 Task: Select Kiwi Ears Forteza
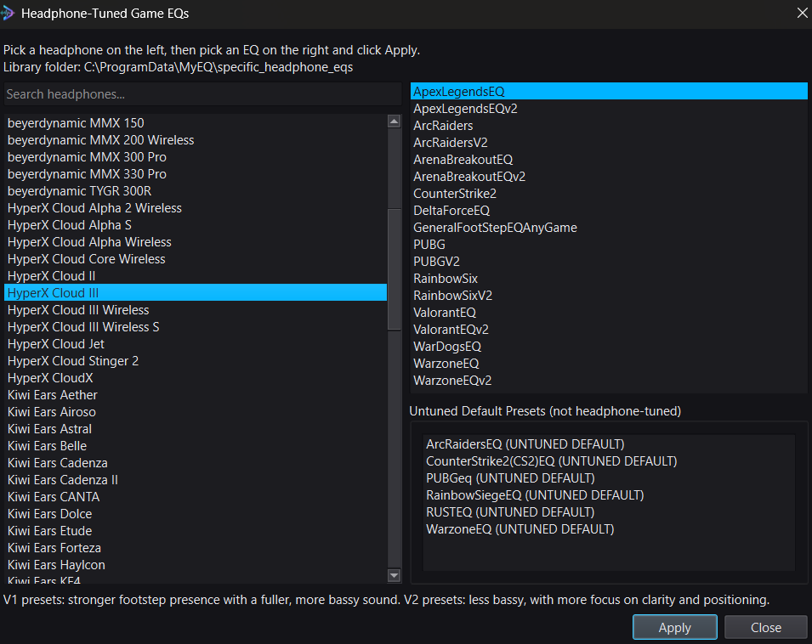click(196, 548)
